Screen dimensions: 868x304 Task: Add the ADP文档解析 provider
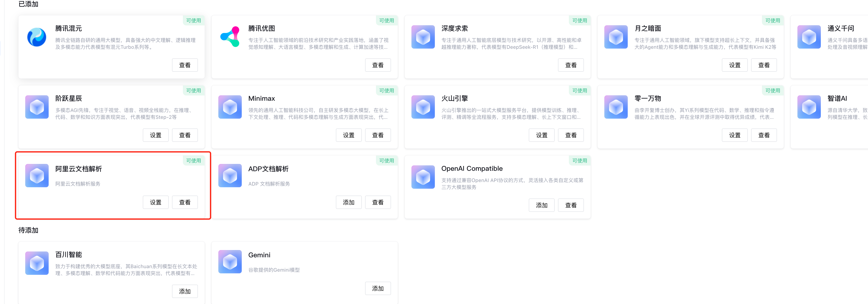click(348, 202)
